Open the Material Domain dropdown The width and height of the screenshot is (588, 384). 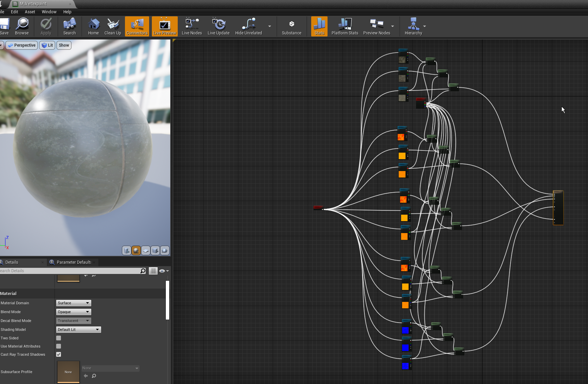coord(74,303)
